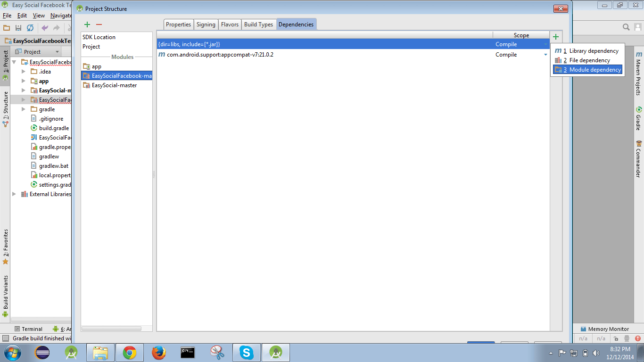This screenshot has width=644, height=362.
Task: Choose Library dependency from the popup
Action: click(587, 51)
